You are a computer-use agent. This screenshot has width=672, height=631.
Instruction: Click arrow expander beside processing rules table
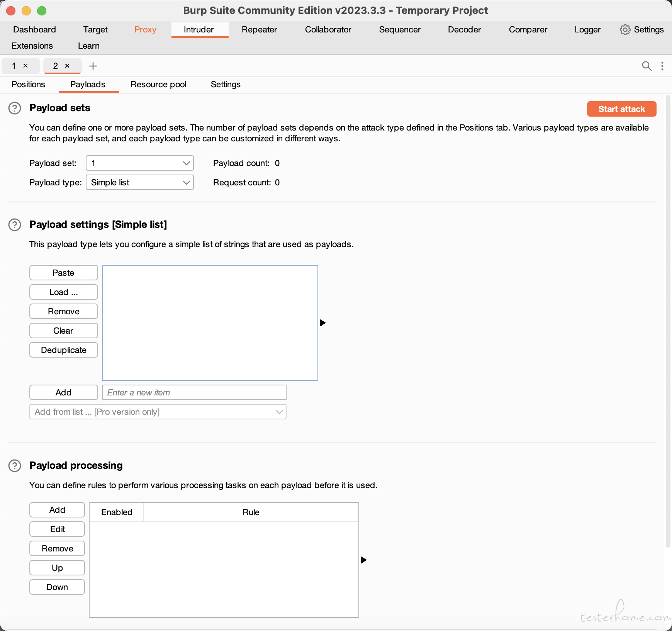pyautogui.click(x=363, y=560)
